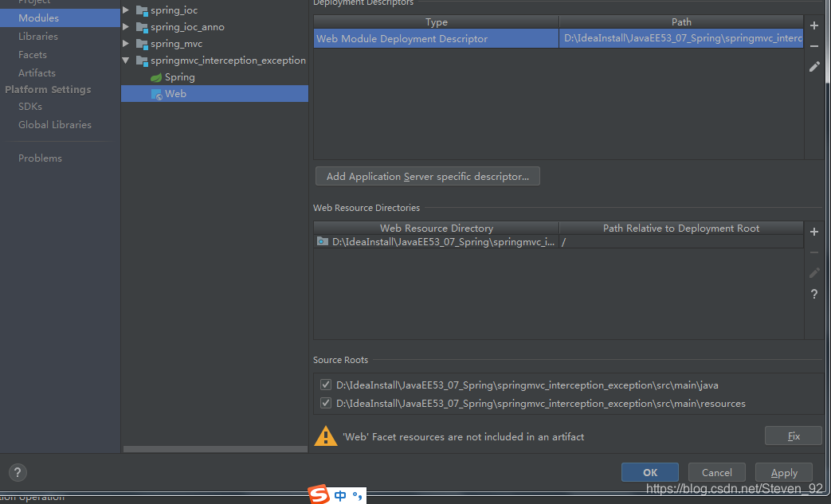Expand the spring_ioc module
The height and width of the screenshot is (504, 831).
click(x=126, y=10)
